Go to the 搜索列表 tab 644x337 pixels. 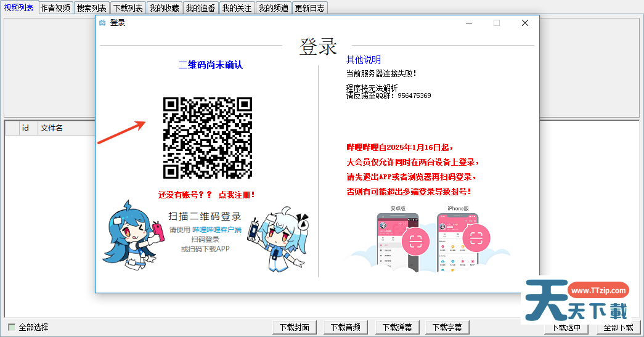pos(92,8)
